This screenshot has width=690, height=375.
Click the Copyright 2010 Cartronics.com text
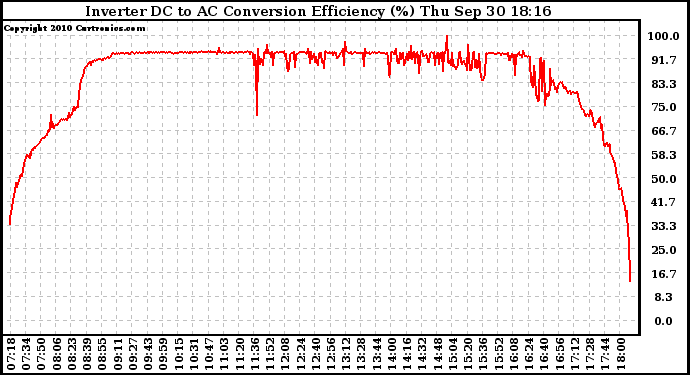75,28
